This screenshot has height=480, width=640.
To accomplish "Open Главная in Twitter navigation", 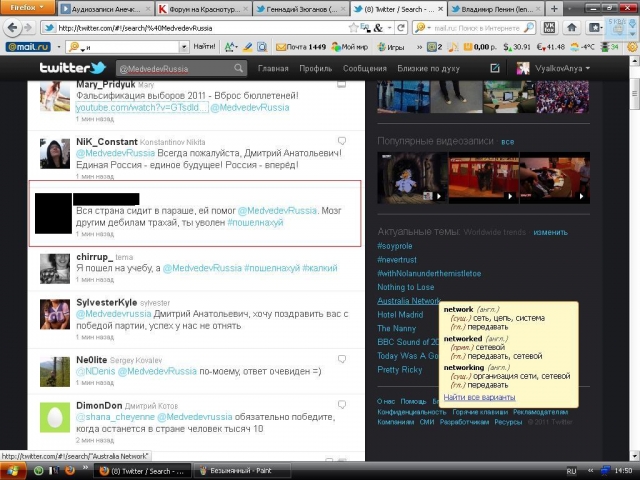I will (273, 69).
